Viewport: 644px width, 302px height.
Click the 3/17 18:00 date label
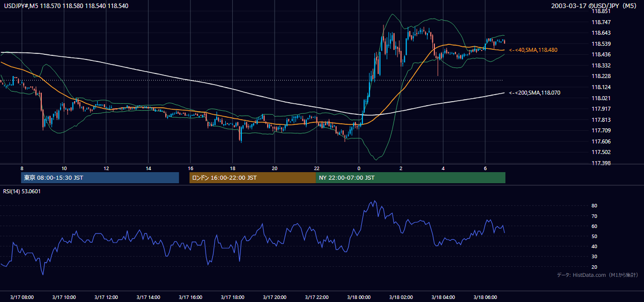[x=232, y=297]
